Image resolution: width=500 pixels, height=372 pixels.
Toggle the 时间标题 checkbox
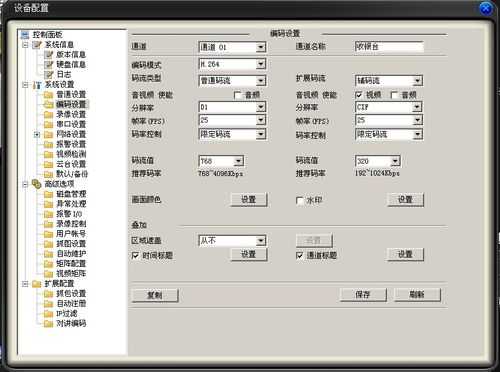pos(135,256)
